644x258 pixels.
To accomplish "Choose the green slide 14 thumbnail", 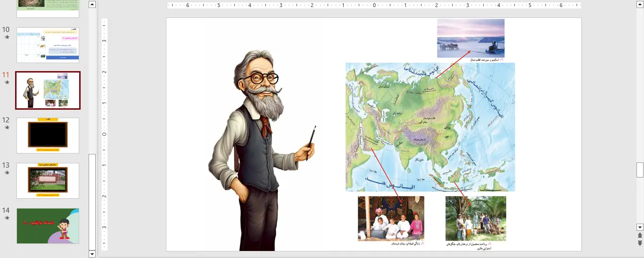I will [48, 226].
